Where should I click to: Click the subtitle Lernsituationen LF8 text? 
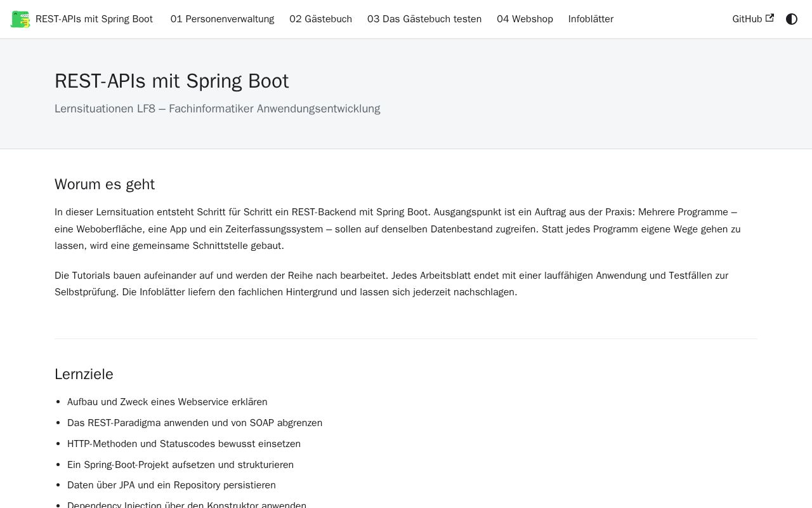coord(218,109)
